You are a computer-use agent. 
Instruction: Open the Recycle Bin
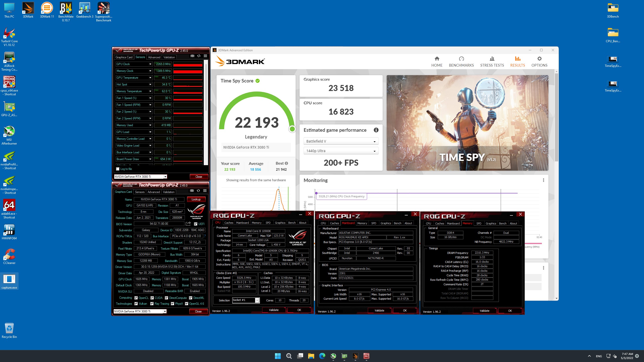click(9, 330)
